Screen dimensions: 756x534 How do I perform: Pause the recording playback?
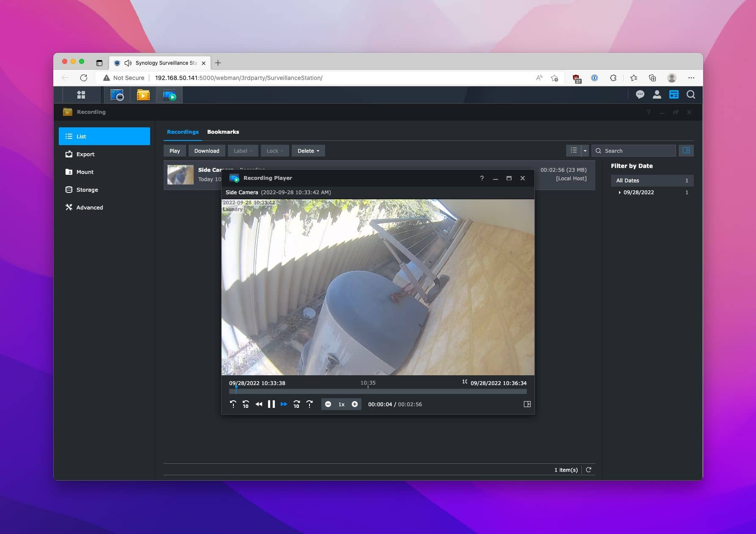click(271, 404)
